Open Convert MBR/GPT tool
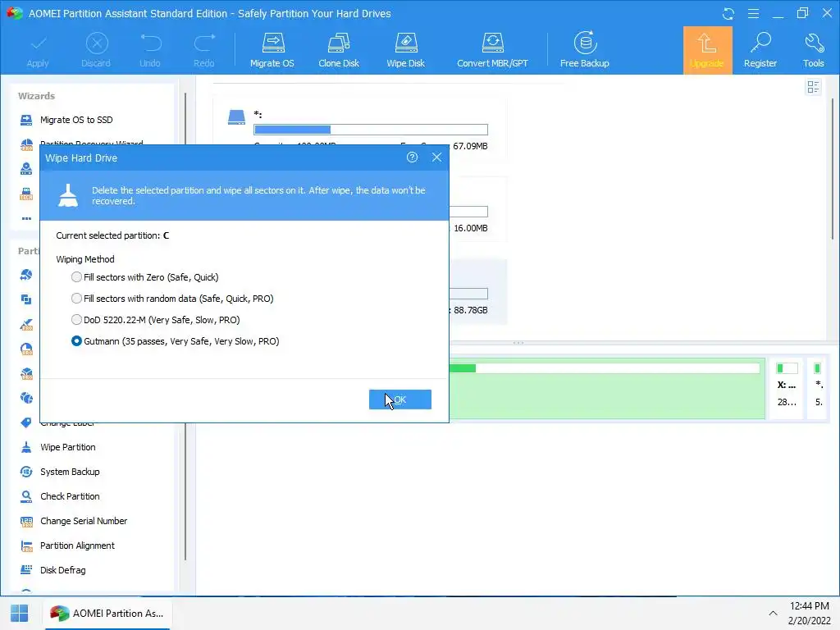Viewport: 840px width, 630px height. coord(492,51)
